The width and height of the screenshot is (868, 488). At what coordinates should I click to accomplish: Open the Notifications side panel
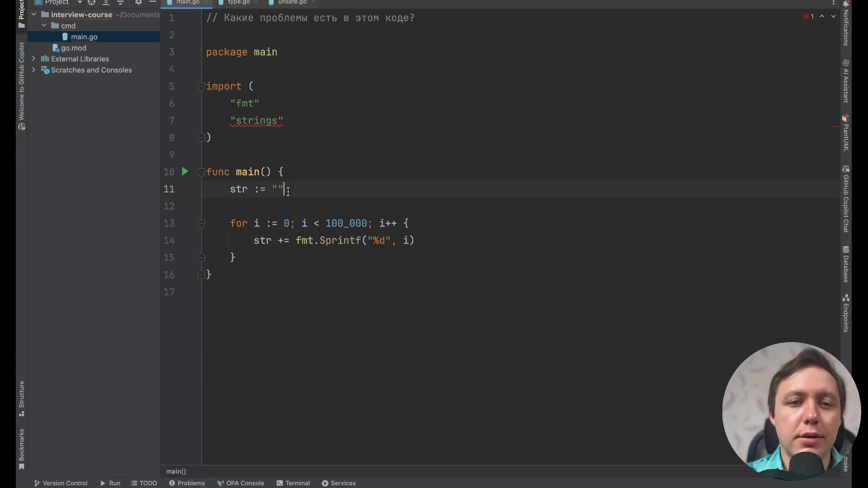[845, 23]
